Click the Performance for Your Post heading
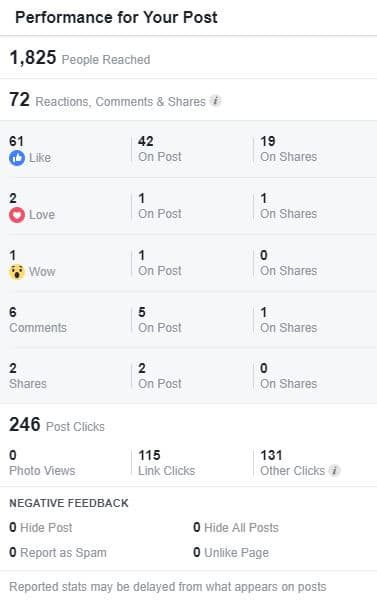The image size is (377, 604). click(116, 17)
